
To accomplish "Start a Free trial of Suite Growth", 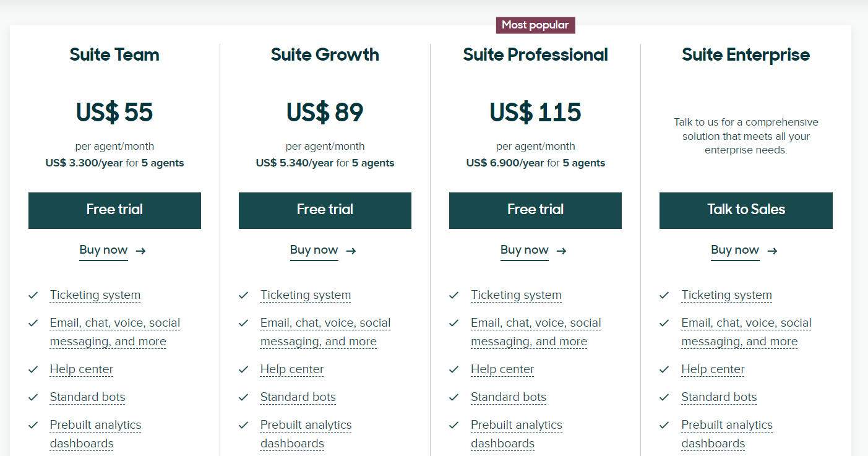I will [325, 210].
